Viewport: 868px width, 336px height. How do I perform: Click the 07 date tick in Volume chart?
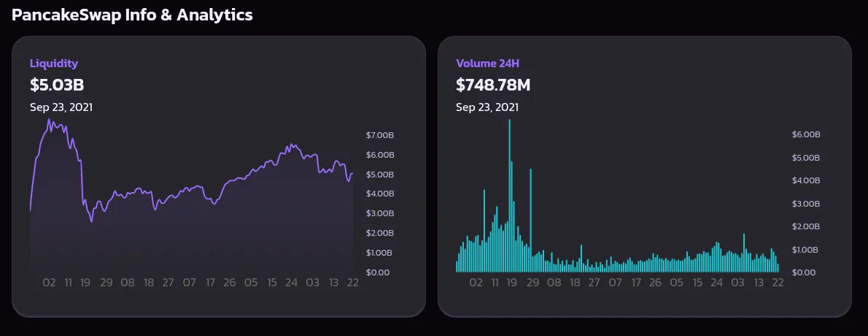[x=615, y=282]
